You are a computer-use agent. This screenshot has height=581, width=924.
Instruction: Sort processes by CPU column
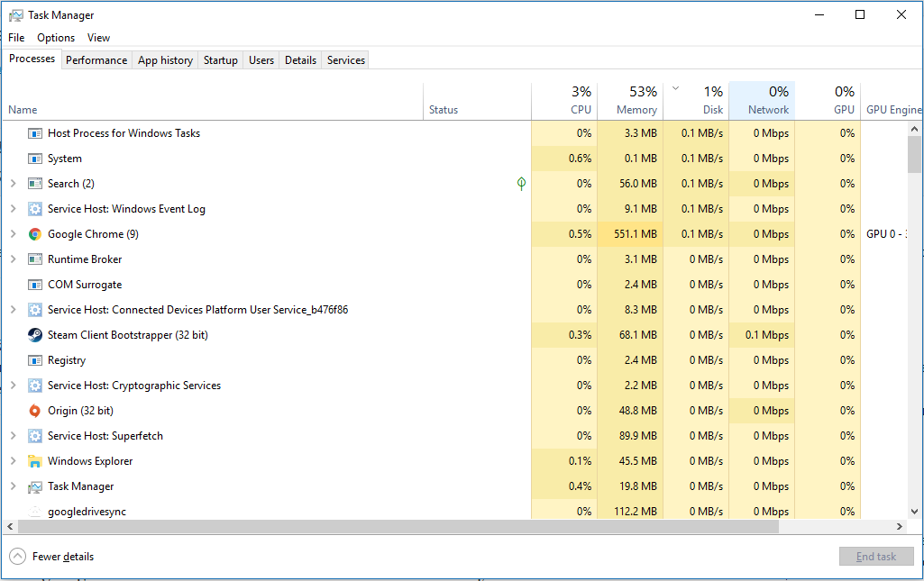click(564, 101)
